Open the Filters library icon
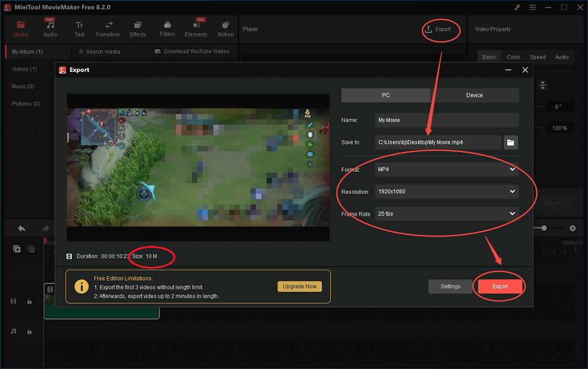588x369 pixels. click(167, 25)
